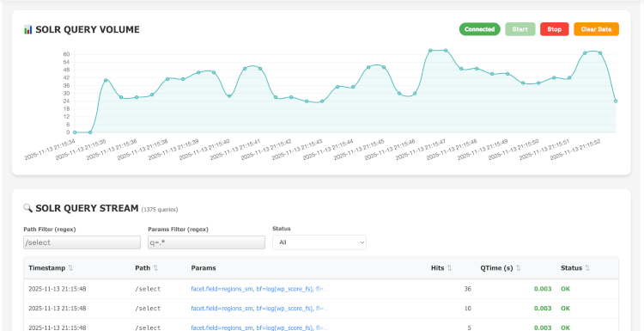Screen dimensions: 644x331
Task: Open params link in row with 5 hits
Action: 259,328
